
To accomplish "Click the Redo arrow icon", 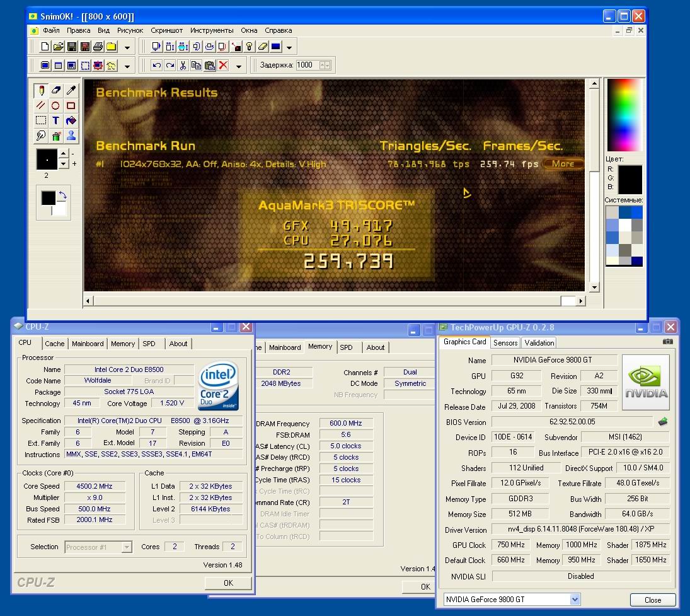I will pos(170,66).
